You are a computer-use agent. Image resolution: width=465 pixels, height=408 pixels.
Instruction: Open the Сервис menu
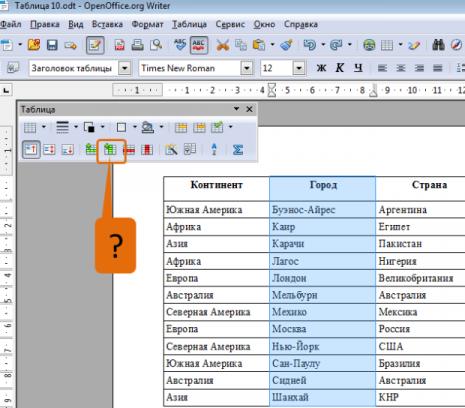coord(230,24)
